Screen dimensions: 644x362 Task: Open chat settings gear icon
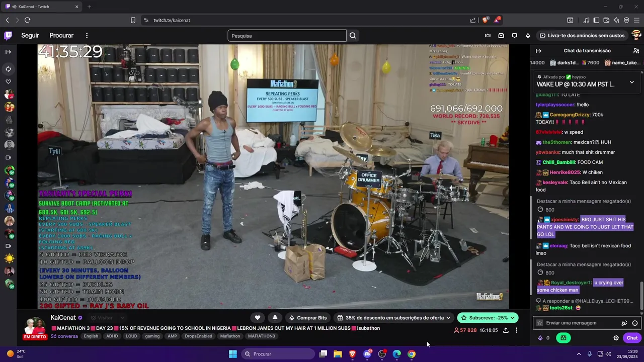616,338
